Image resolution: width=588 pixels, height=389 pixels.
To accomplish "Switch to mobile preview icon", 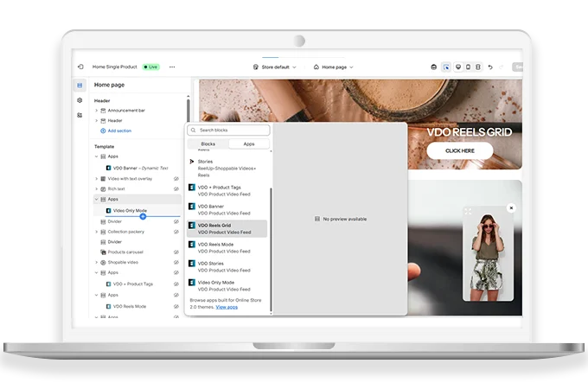I will [468, 67].
